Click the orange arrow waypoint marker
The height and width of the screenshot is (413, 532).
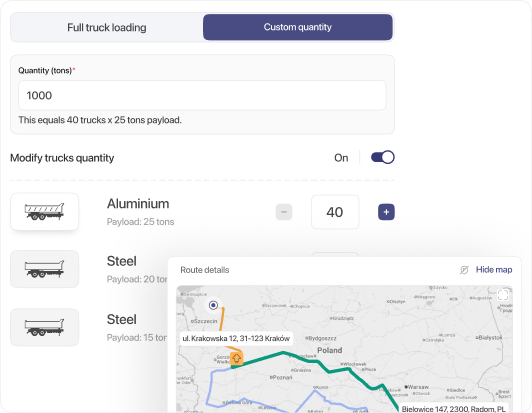click(236, 358)
